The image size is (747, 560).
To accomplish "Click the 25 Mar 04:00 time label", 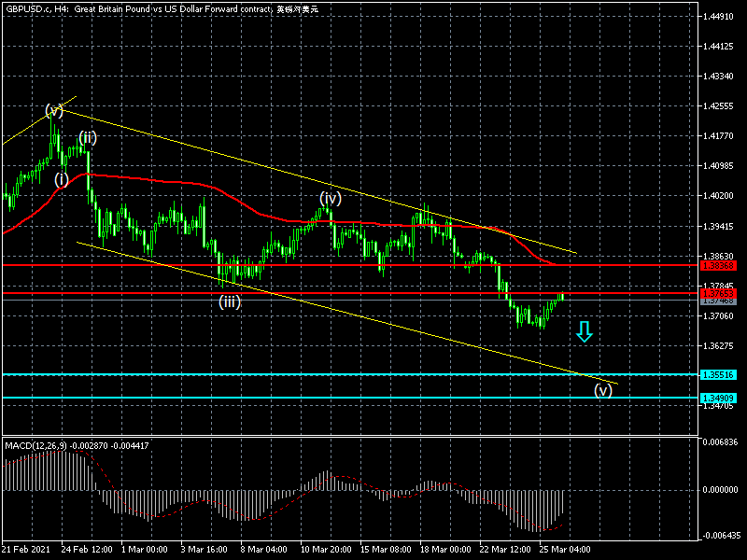I will click(x=565, y=549).
